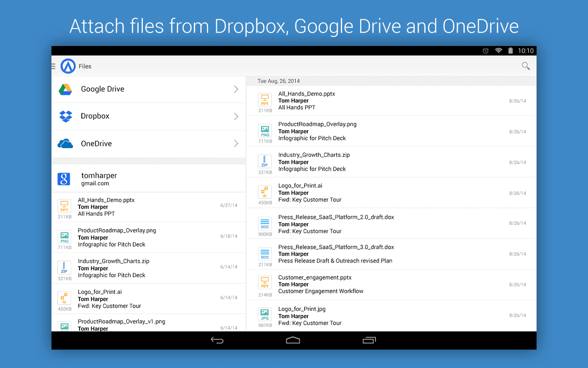
Task: Tap DOC icon of Press_Release_SaaS_Platform_2.0_draft
Action: click(x=265, y=224)
